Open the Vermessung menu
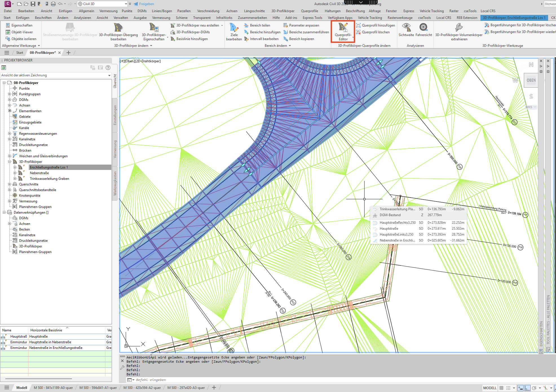 (x=108, y=11)
